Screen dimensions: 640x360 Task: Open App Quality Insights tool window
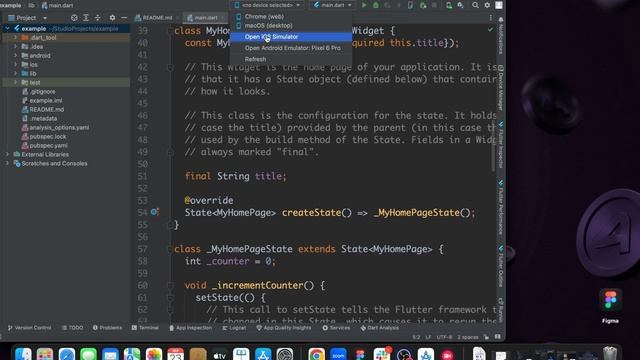(283, 327)
